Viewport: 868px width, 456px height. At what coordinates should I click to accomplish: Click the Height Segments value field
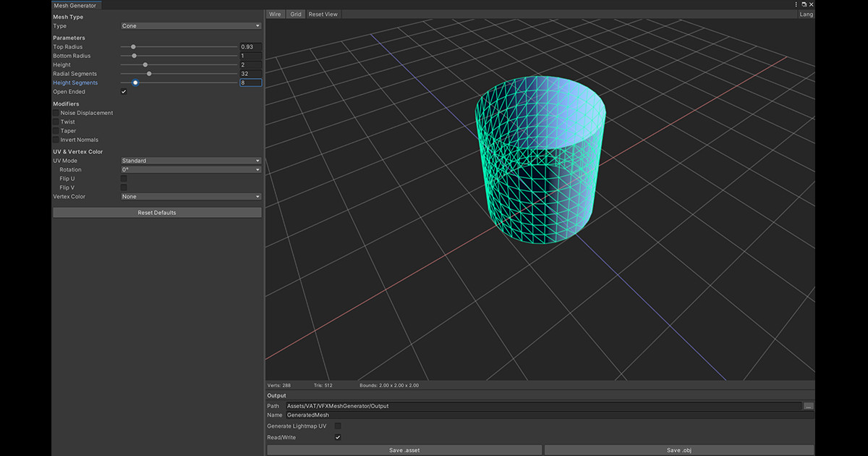[251, 83]
